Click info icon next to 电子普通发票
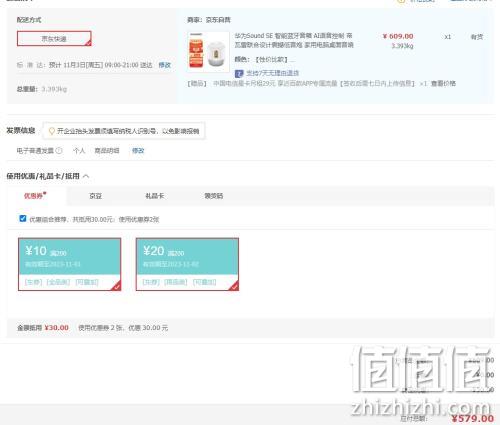This screenshot has height=425, width=500. click(59, 151)
